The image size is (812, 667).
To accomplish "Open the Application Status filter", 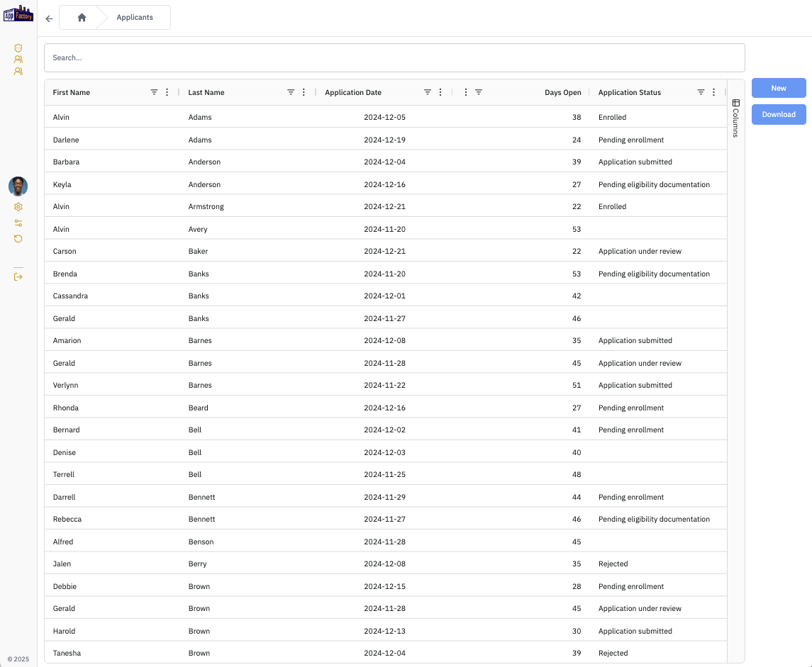I will [x=701, y=91].
